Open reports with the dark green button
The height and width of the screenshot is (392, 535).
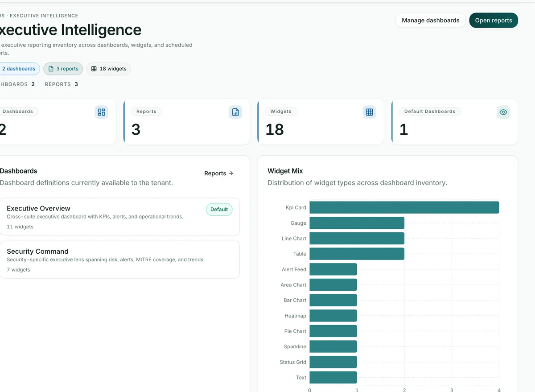pyautogui.click(x=494, y=21)
